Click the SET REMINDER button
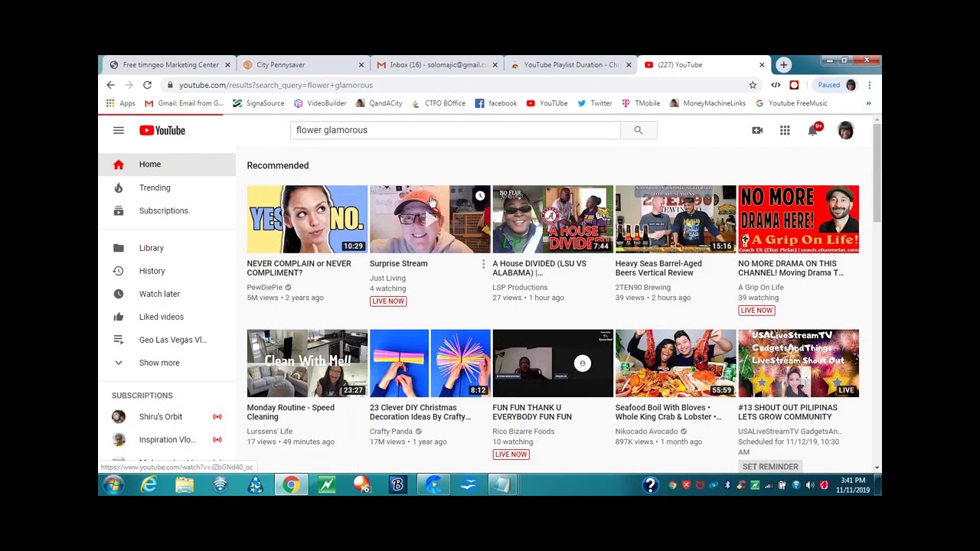This screenshot has height=551, width=980. coord(770,467)
